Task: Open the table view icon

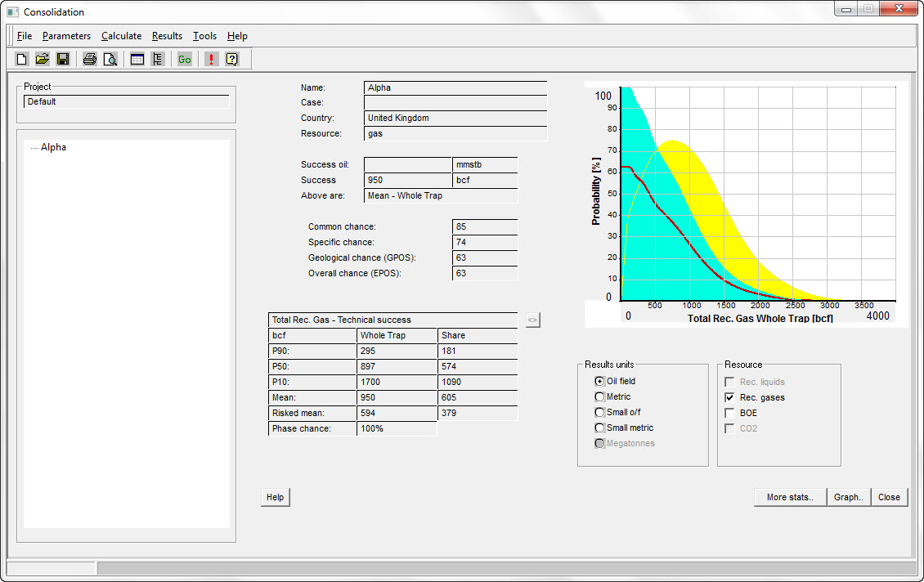Action: click(x=137, y=58)
